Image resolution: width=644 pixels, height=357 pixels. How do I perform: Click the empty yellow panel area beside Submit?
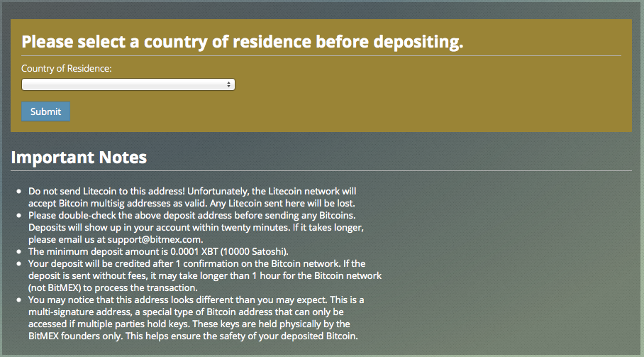[349, 111]
